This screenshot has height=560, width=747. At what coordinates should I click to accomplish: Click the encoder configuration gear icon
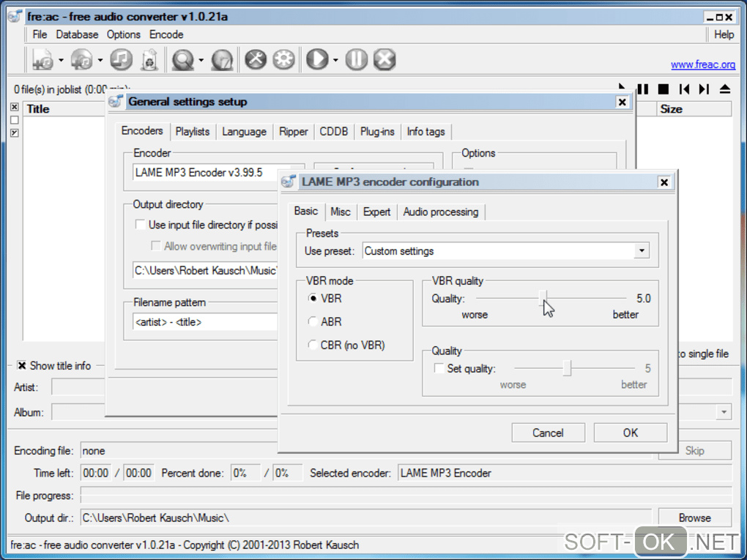[283, 59]
